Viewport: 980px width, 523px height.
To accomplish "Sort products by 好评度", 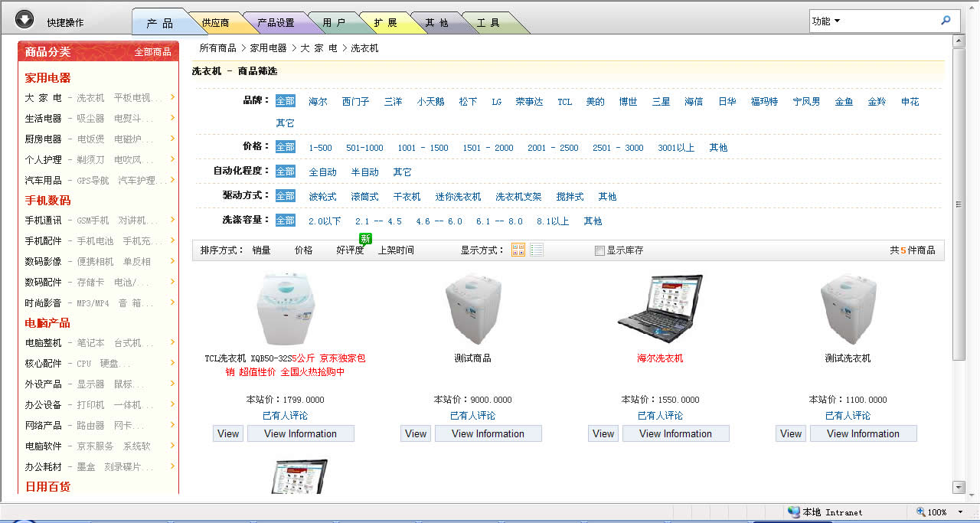I will pos(350,250).
